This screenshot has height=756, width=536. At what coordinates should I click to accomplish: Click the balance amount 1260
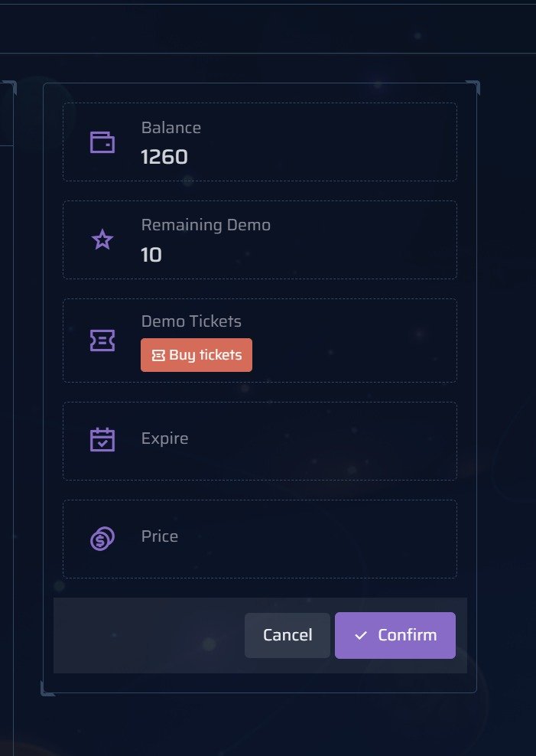164,157
